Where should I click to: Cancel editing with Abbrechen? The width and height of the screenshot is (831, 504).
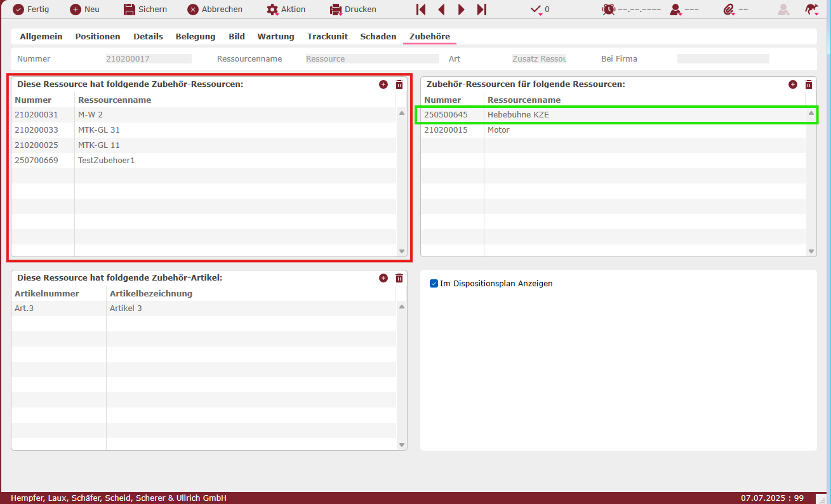click(215, 10)
